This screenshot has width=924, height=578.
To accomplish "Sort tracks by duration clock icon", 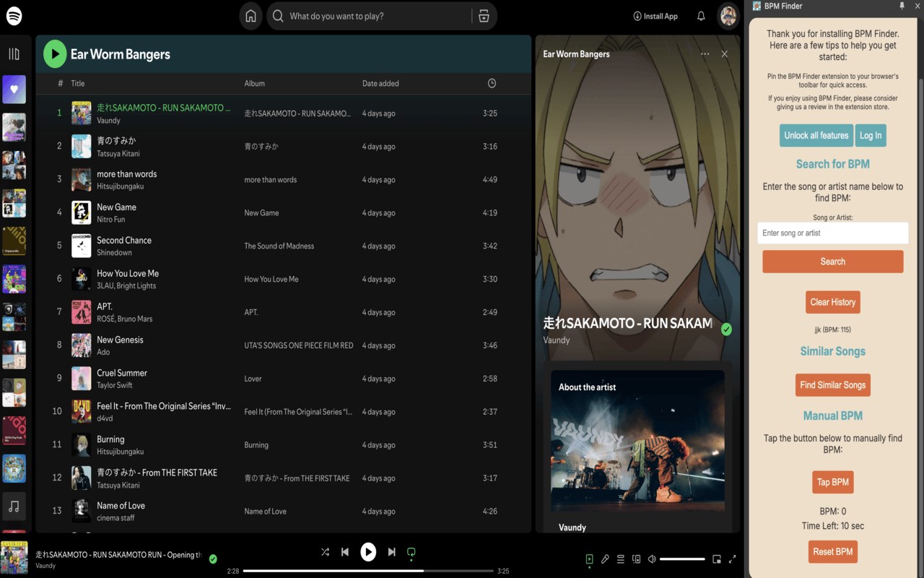I will [492, 83].
